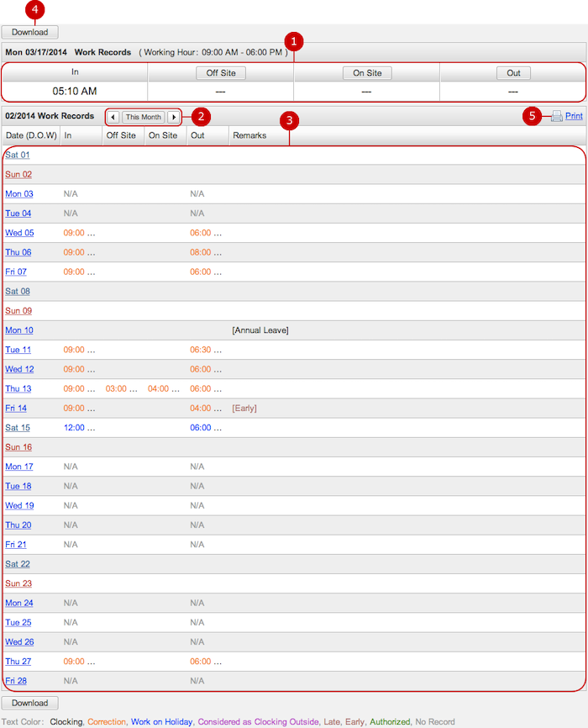The image size is (588, 728).
Task: Clock On Site button
Action: [x=367, y=73]
